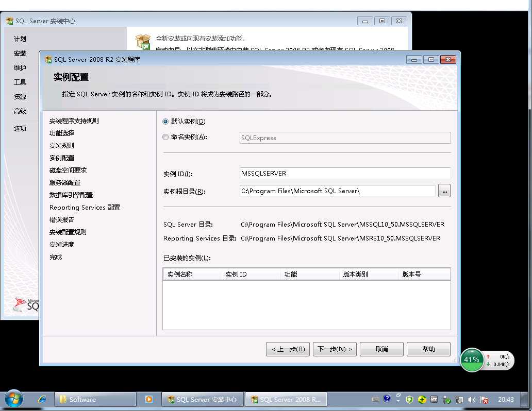Click the taskbar clock showing 20:43
The image size is (532, 411).
coord(506,400)
